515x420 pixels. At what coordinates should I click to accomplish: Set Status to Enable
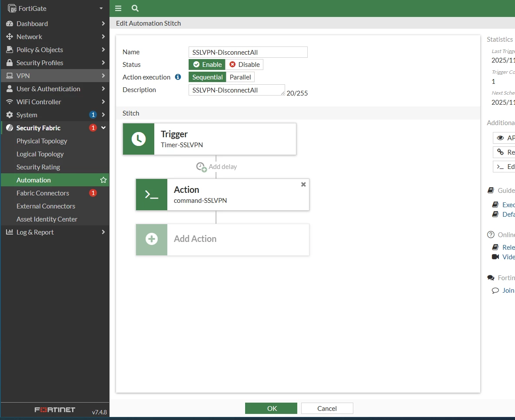(x=207, y=65)
